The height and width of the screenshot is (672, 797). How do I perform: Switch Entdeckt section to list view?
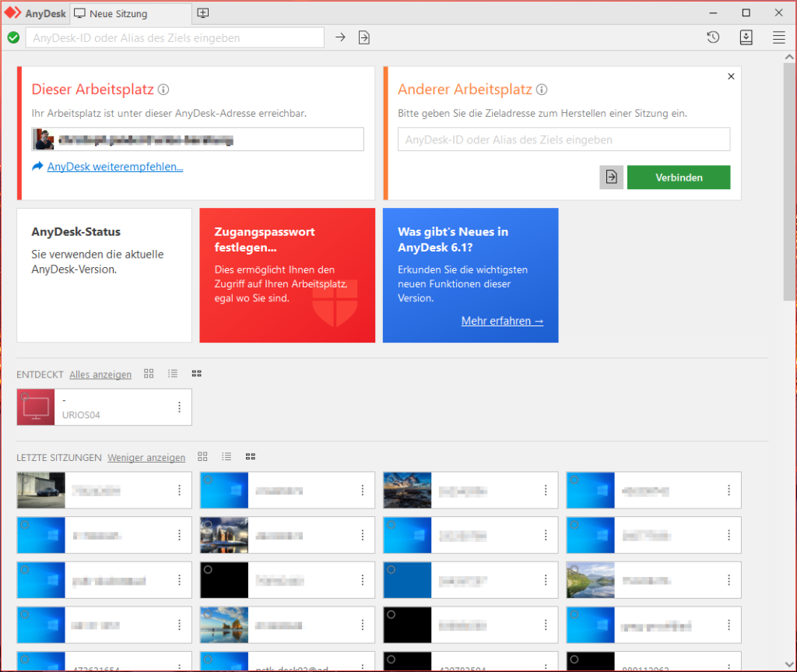[x=173, y=374]
